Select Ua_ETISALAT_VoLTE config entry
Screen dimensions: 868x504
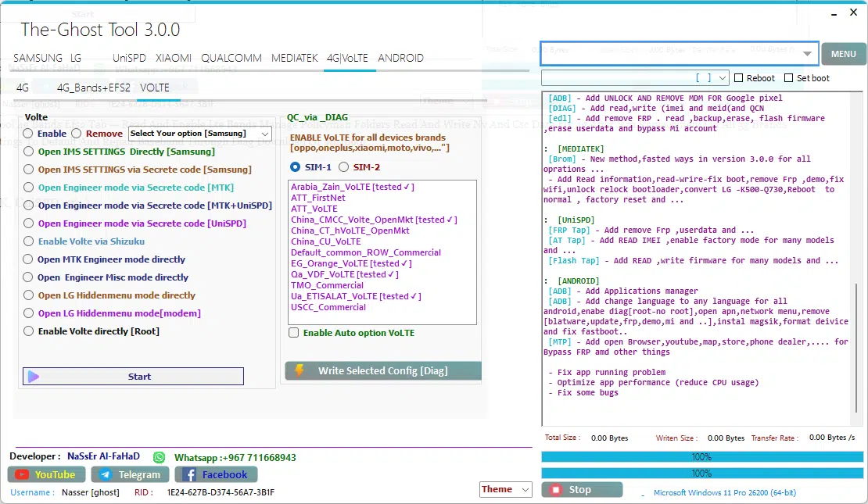[x=356, y=296]
